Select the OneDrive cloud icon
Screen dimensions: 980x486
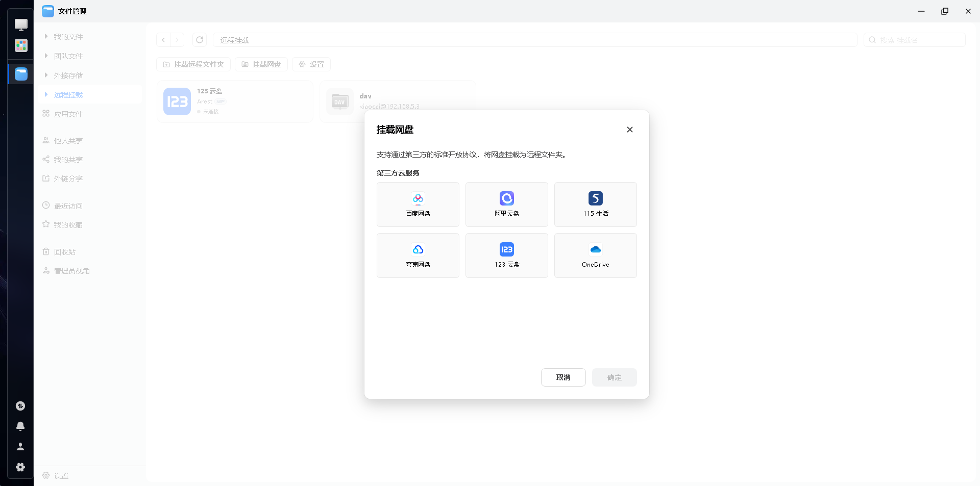point(596,249)
